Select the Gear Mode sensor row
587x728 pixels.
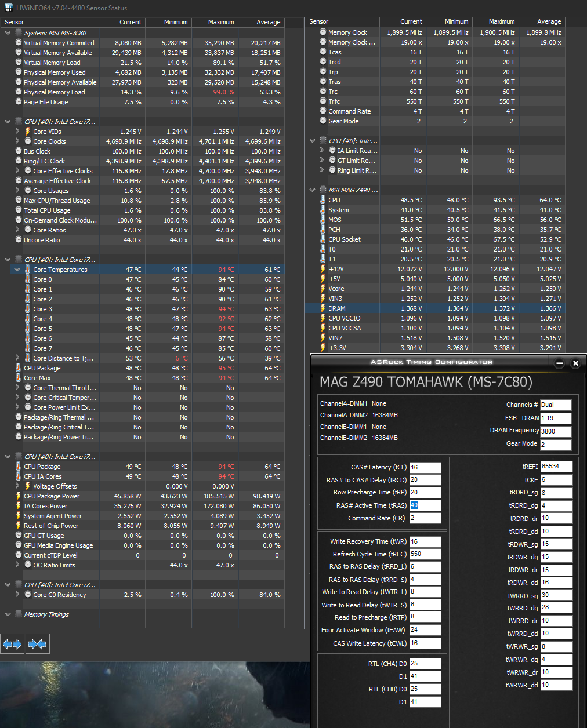pos(435,121)
